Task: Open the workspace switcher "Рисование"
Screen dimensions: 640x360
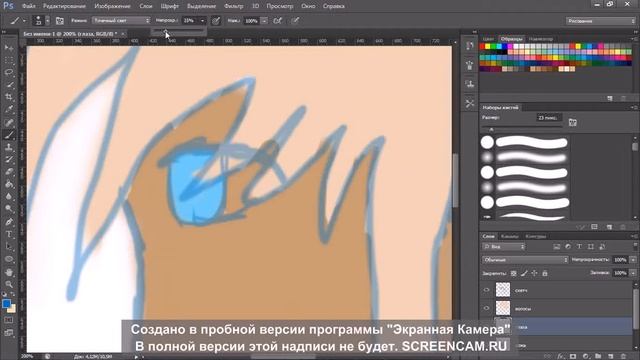Action: click(601, 21)
